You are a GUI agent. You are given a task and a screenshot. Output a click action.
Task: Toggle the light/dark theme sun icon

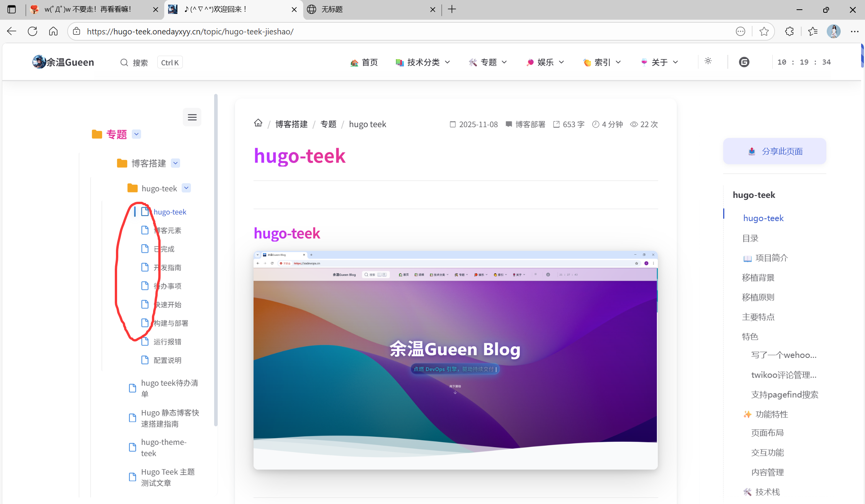coord(708,61)
